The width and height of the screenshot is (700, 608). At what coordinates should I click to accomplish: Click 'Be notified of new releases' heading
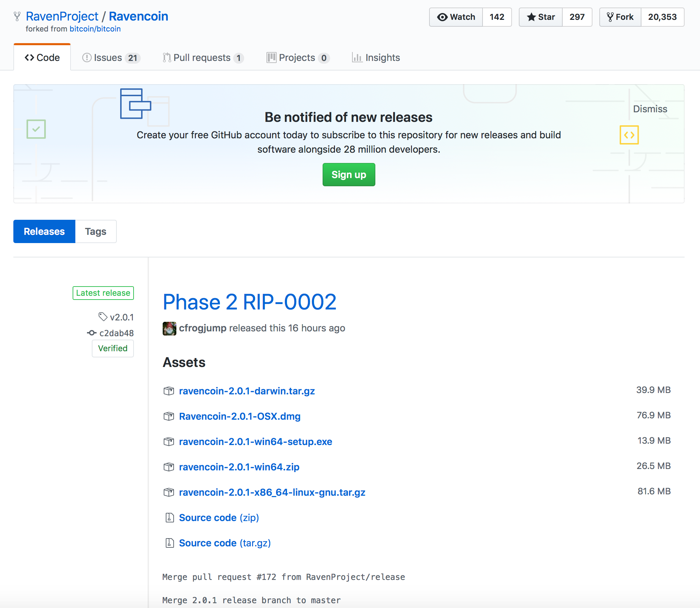tap(349, 117)
